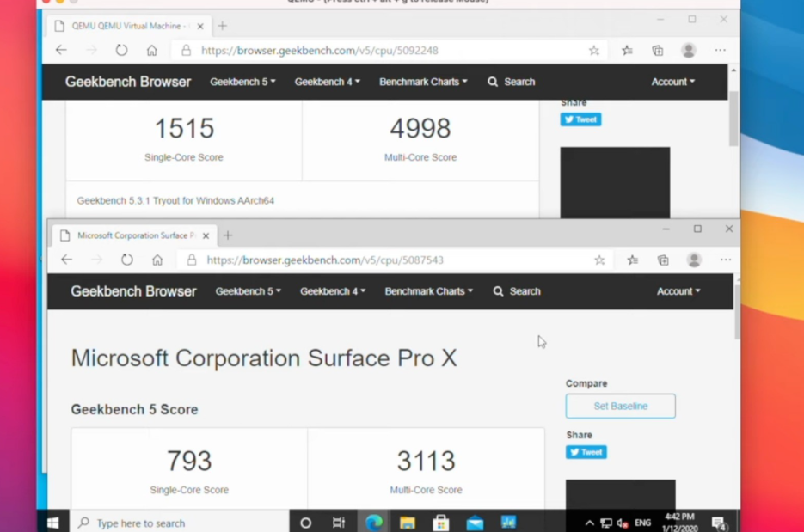Open the Favorites list icon
Viewport: 804px width, 532px height.
point(632,260)
